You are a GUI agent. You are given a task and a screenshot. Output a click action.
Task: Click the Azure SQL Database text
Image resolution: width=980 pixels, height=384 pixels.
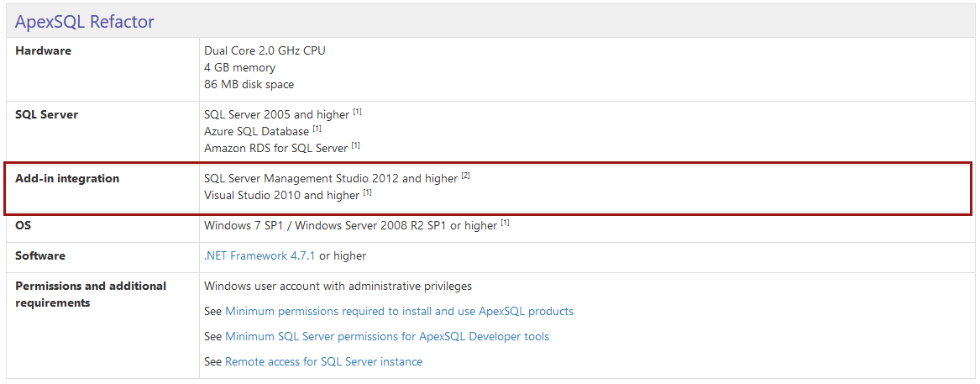pyautogui.click(x=256, y=131)
